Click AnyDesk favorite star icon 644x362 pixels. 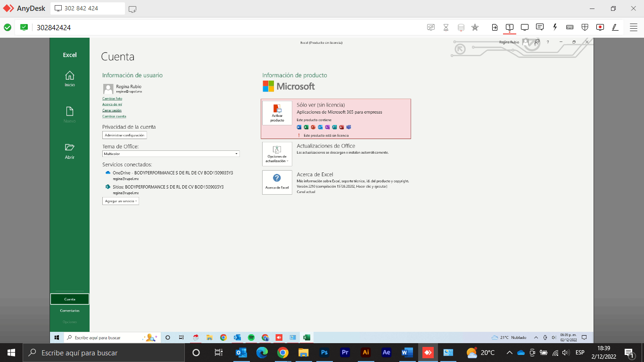pyautogui.click(x=475, y=27)
